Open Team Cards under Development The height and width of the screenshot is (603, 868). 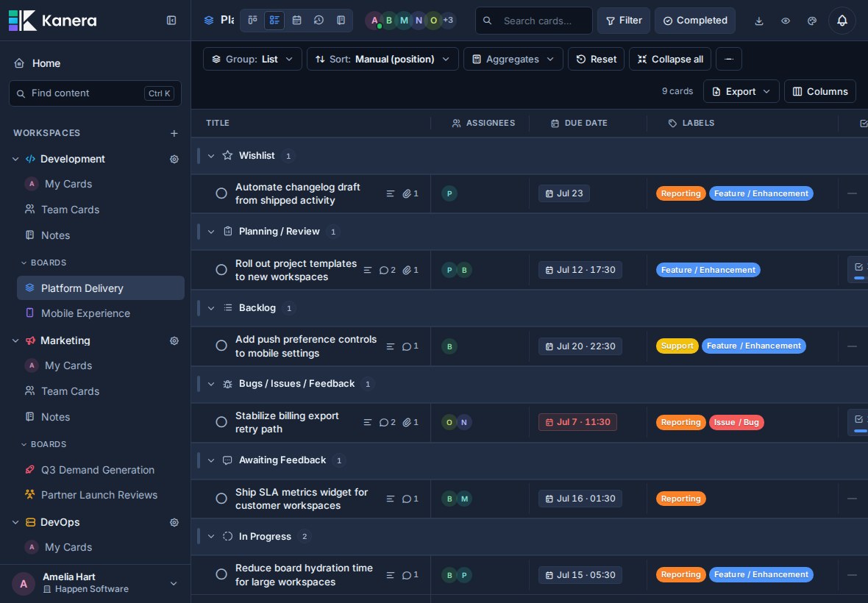[x=101, y=210]
